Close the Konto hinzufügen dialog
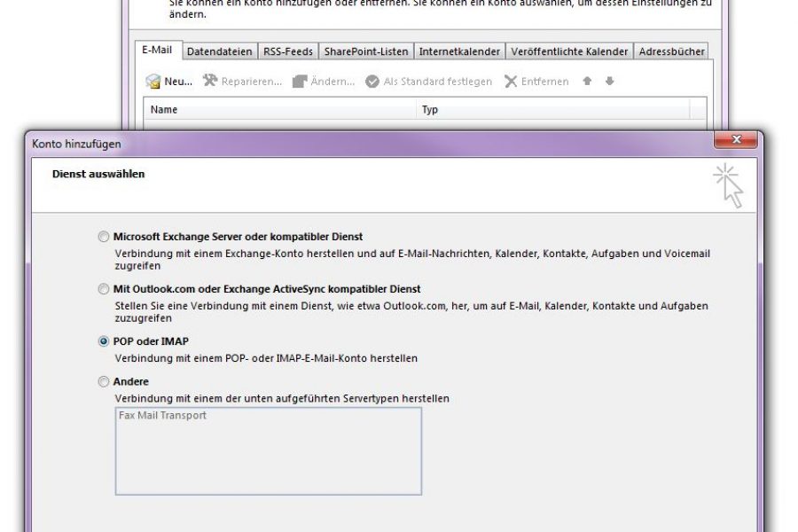Screen dimensions: 798x532 pyautogui.click(x=736, y=139)
